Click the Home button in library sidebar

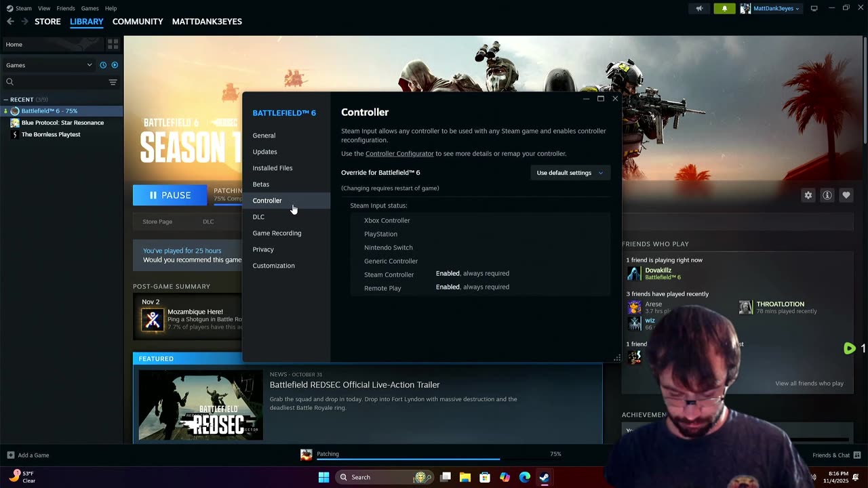53,44
